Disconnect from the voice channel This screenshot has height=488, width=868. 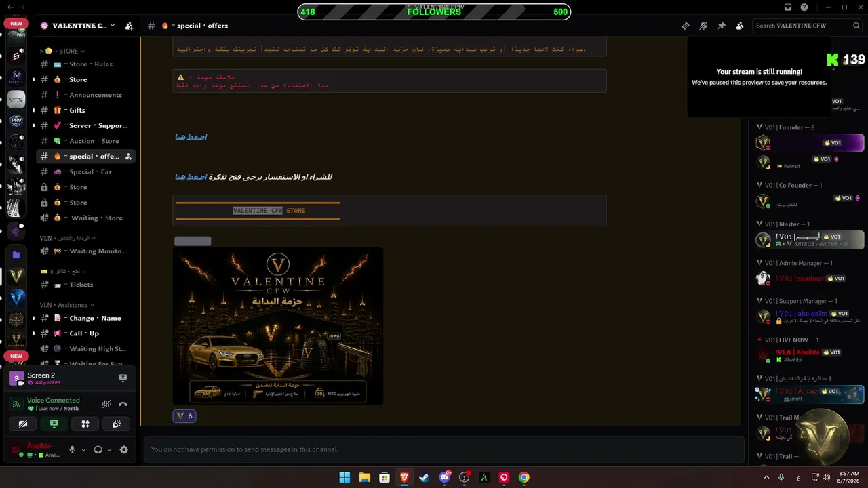tap(123, 404)
